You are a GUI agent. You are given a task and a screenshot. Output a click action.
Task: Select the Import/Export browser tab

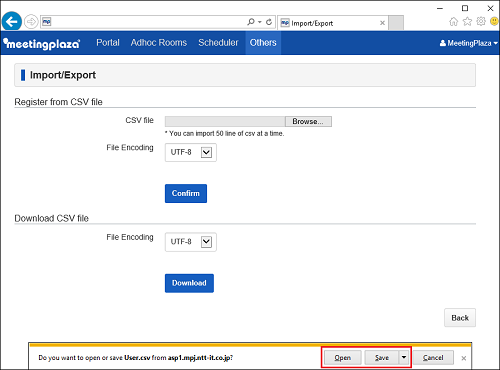tap(332, 23)
